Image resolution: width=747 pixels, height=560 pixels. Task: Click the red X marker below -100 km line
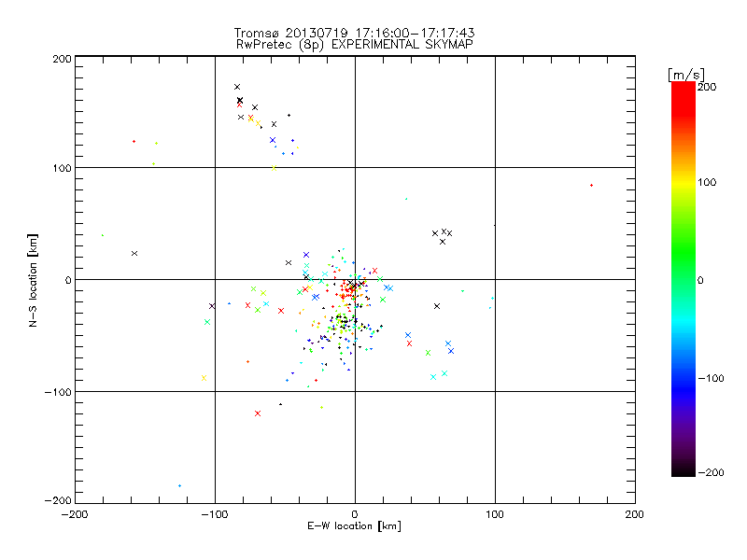(258, 413)
